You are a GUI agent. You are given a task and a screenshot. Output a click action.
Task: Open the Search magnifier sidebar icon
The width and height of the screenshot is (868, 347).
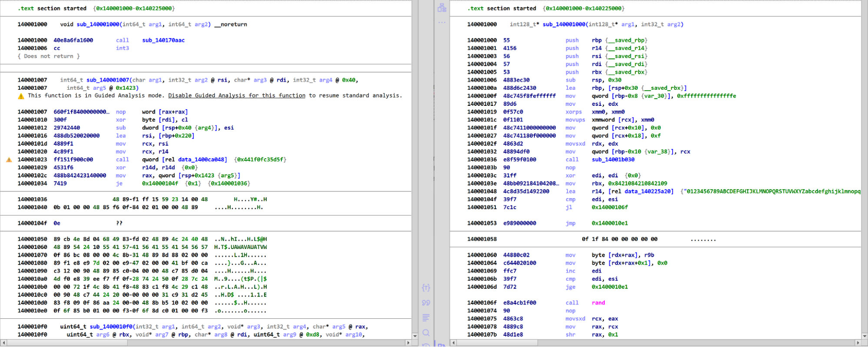[x=426, y=333]
